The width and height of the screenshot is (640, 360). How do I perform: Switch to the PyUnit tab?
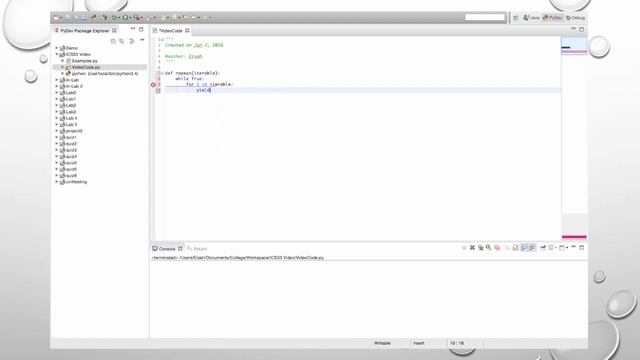click(198, 249)
